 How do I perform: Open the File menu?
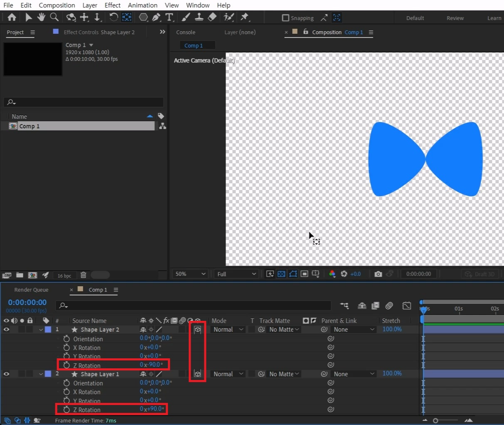8,5
